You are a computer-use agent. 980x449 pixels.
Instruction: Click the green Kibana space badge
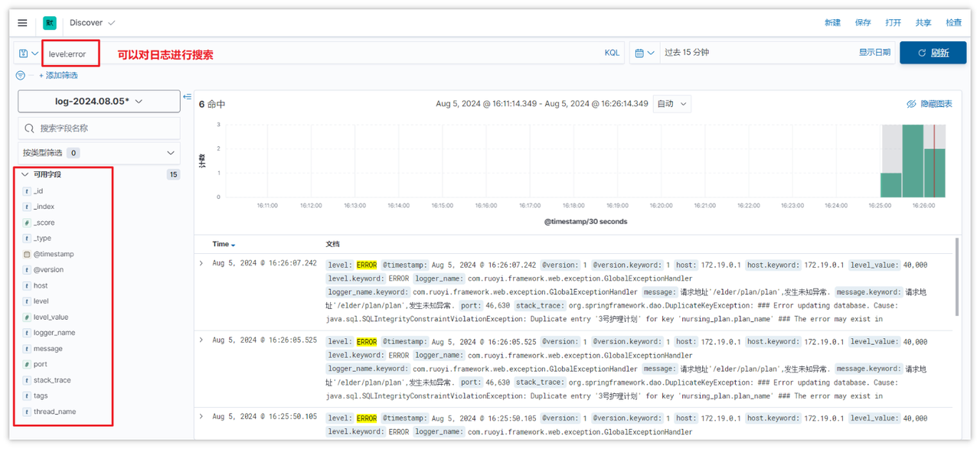click(x=50, y=23)
